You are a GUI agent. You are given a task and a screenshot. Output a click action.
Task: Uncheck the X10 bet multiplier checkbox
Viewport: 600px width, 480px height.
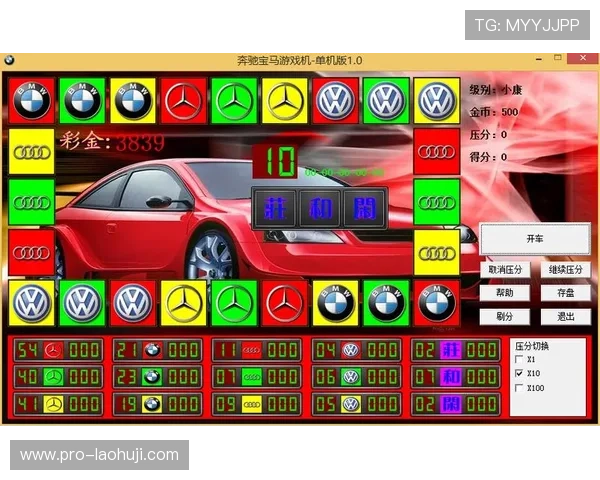[x=518, y=373]
